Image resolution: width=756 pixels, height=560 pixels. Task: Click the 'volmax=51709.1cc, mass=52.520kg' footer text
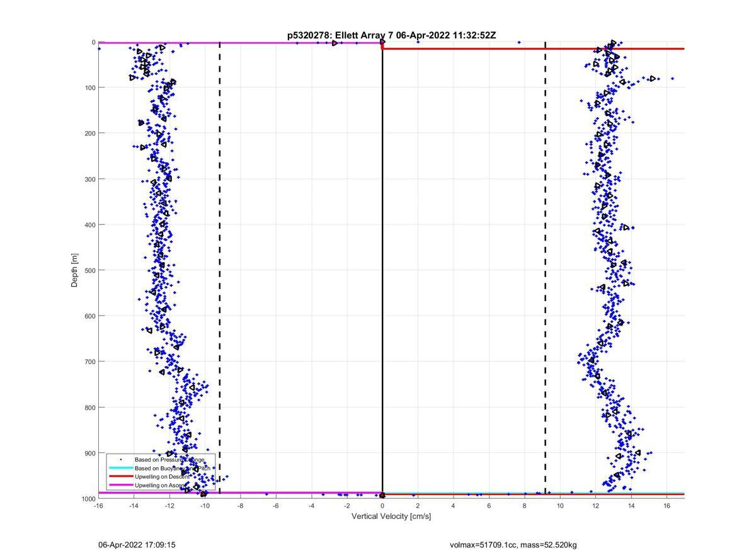coord(513,545)
